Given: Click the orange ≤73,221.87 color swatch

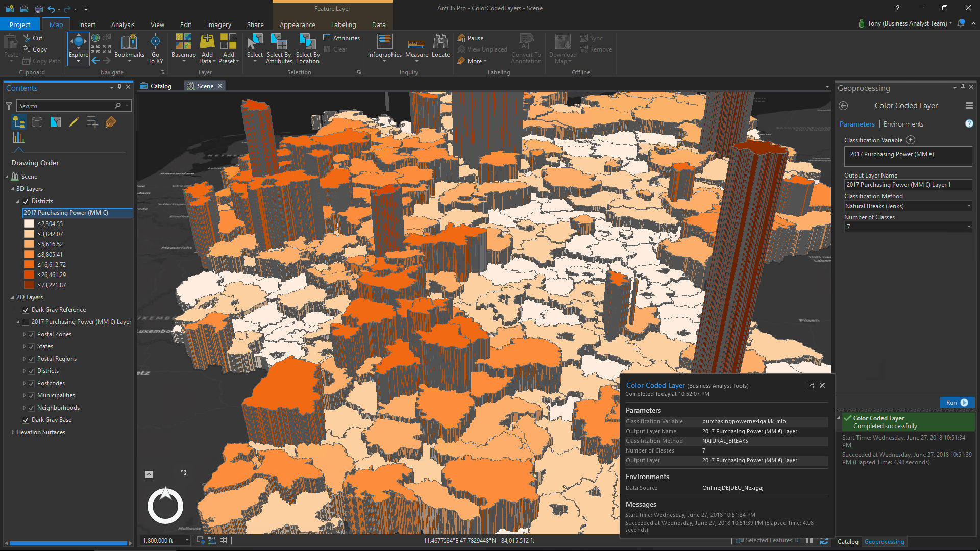Looking at the screenshot, I should pyautogui.click(x=29, y=285).
